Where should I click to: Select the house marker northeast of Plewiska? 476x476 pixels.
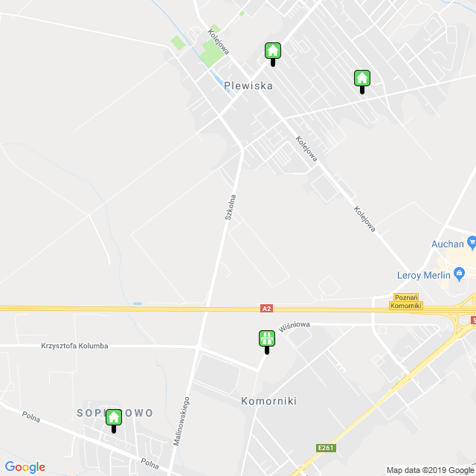pyautogui.click(x=362, y=82)
